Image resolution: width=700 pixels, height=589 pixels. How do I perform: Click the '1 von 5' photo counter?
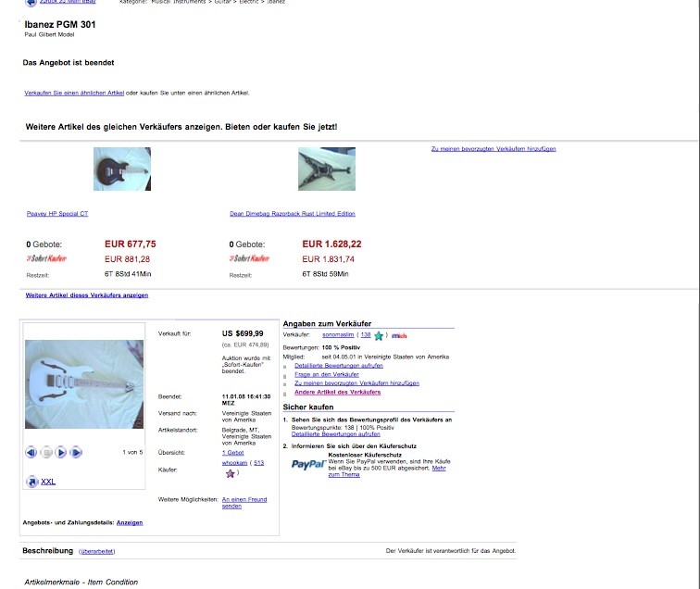click(x=132, y=452)
